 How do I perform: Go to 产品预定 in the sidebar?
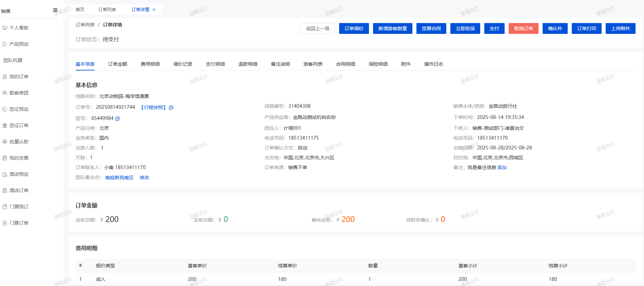coord(19,44)
